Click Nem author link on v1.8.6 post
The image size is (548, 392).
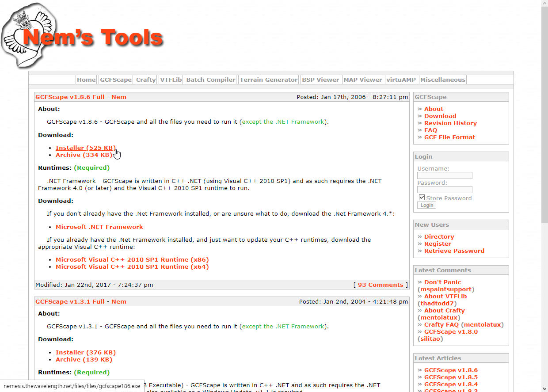(119, 97)
